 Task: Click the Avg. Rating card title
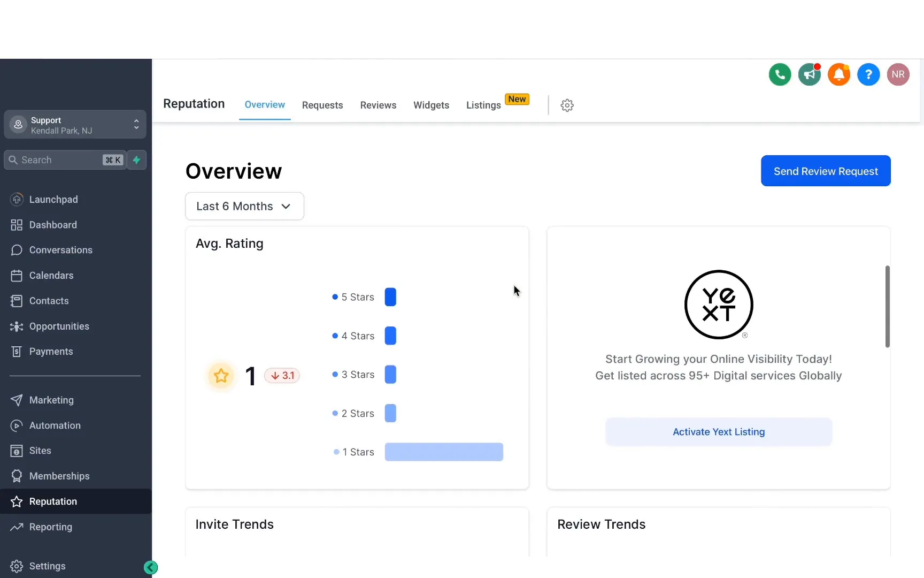pos(229,244)
